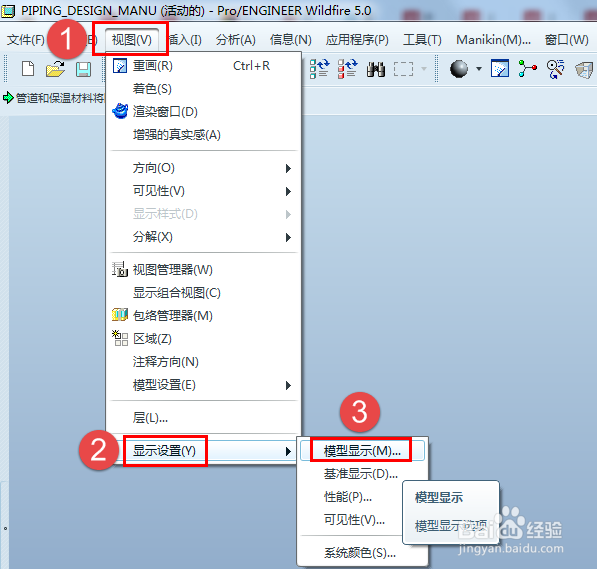The image size is (597, 569).
Task: Open the 窗口(W) menu
Action: [567, 40]
